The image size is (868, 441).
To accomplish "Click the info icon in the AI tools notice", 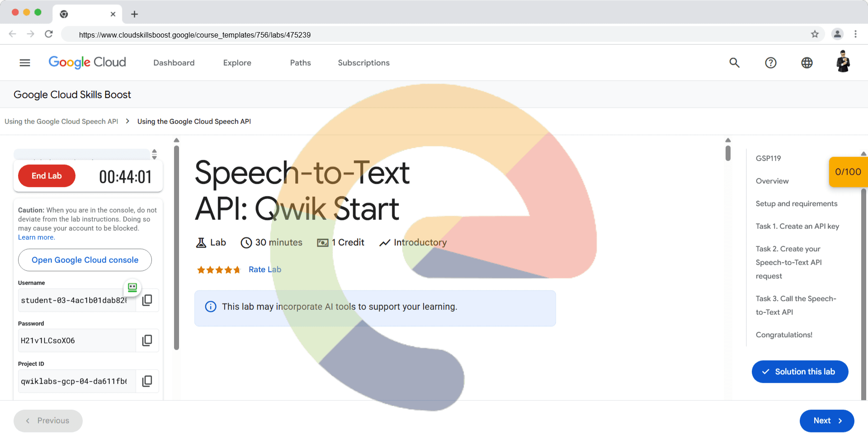I will coord(211,307).
